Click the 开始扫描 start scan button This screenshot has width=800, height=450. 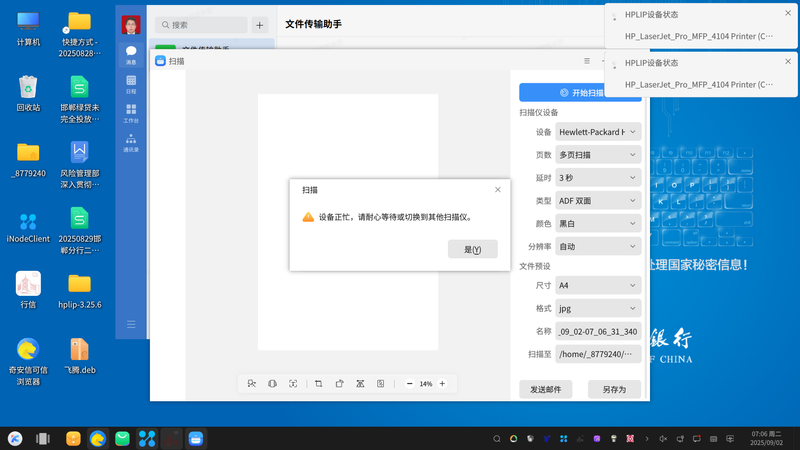pos(580,92)
